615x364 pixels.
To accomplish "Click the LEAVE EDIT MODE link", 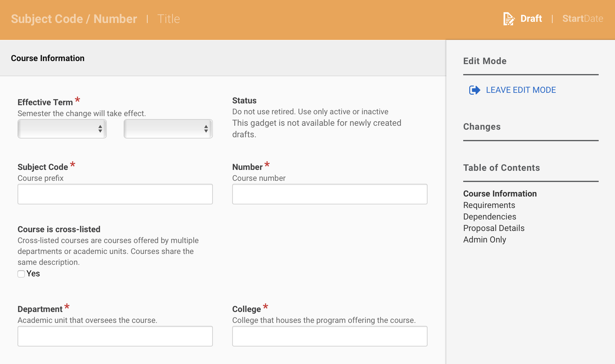I will tap(521, 90).
